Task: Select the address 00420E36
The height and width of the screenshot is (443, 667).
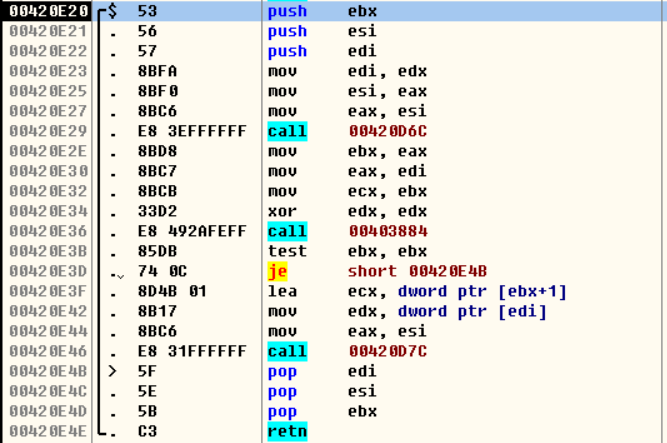Action: [x=47, y=231]
